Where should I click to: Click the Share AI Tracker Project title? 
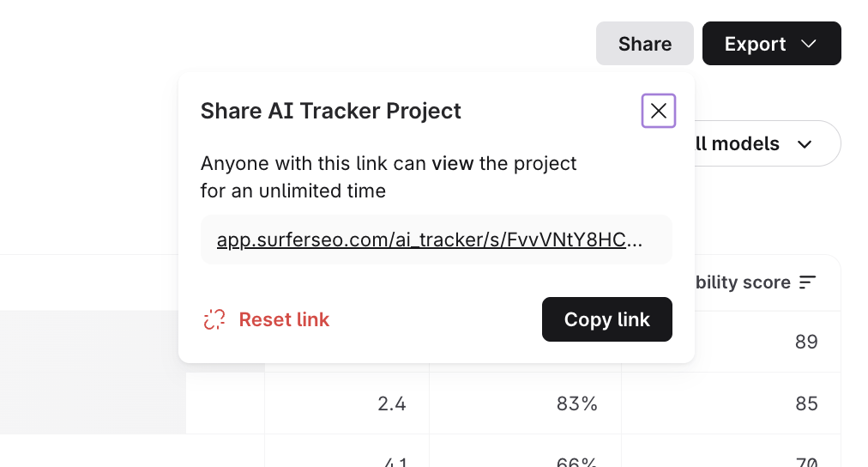(330, 111)
